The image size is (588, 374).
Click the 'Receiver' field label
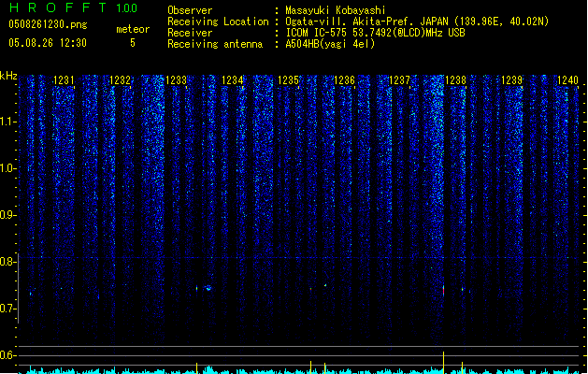pyautogui.click(x=190, y=33)
